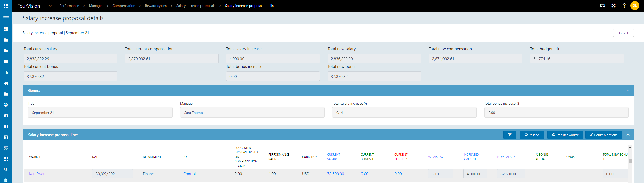Open Column options
This screenshot has height=183, width=644.
tap(604, 135)
